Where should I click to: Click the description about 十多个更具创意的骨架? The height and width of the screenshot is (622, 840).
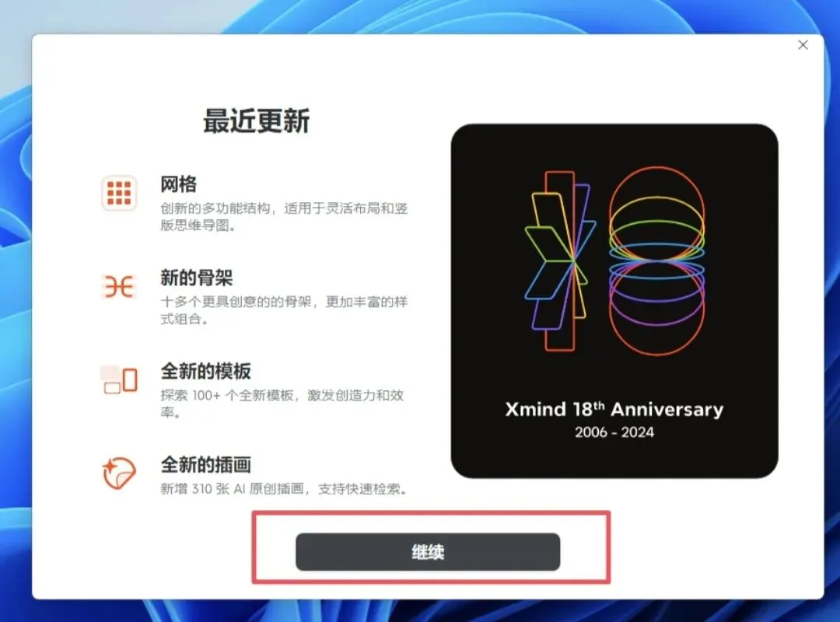(284, 310)
